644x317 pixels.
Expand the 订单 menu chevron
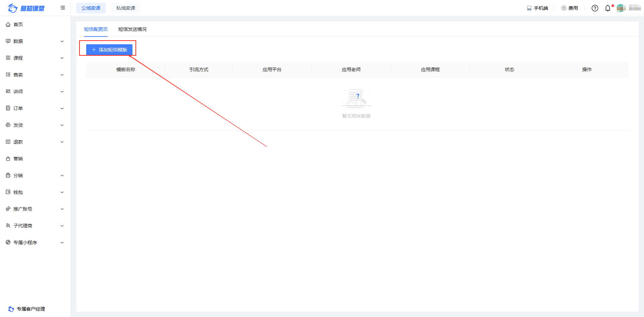pyautogui.click(x=62, y=108)
